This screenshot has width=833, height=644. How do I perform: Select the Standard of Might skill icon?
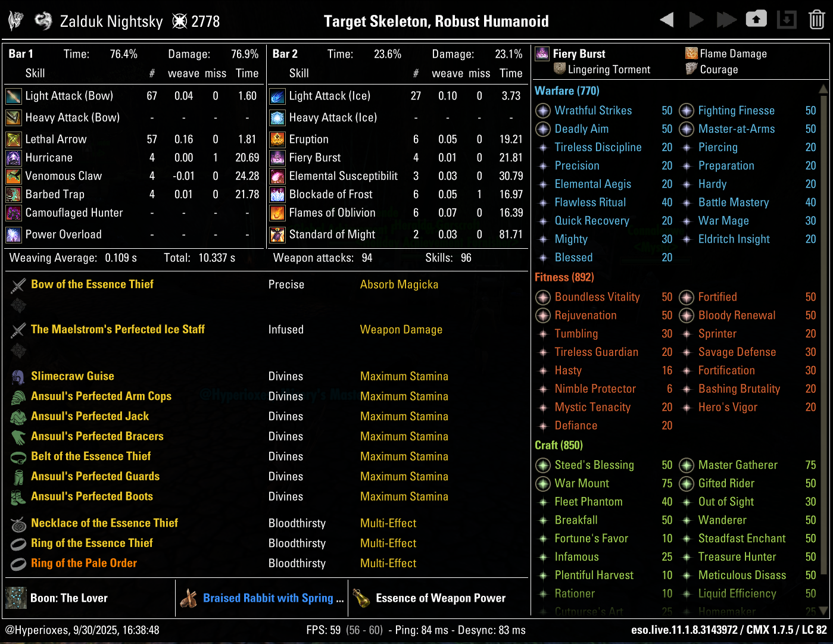(x=277, y=235)
